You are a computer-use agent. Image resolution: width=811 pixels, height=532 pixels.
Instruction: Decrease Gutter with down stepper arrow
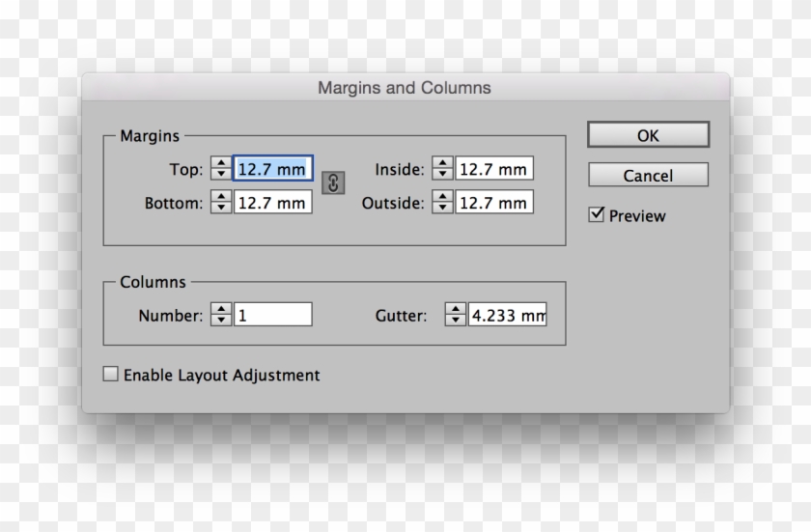pyautogui.click(x=455, y=320)
